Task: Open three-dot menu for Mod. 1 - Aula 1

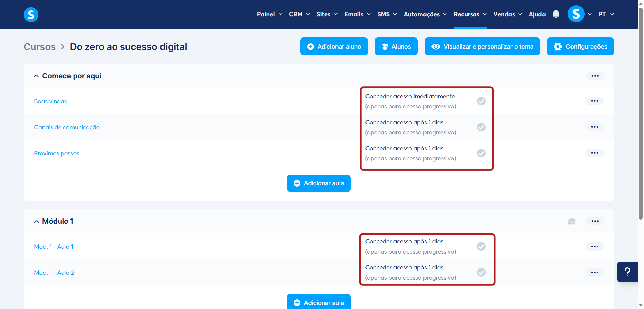Action: pos(595,247)
